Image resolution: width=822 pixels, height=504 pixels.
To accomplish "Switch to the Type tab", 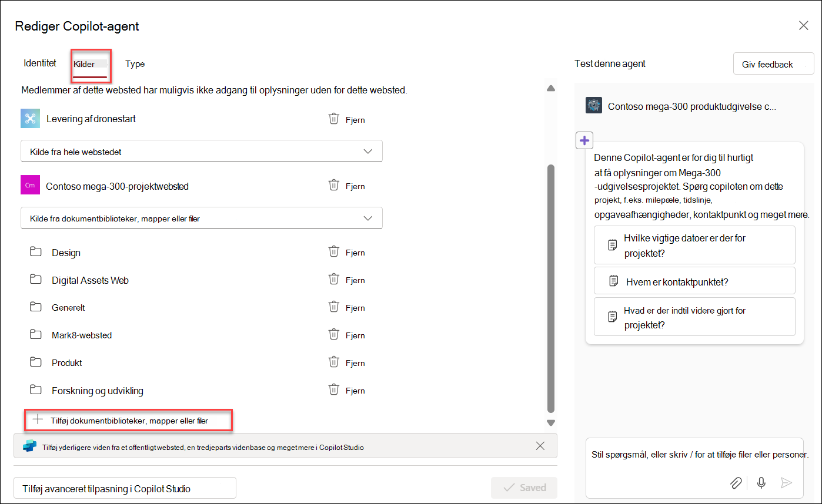I will click(x=135, y=63).
